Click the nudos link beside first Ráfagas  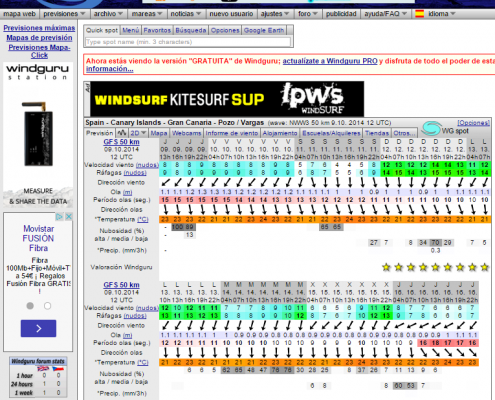coord(135,173)
